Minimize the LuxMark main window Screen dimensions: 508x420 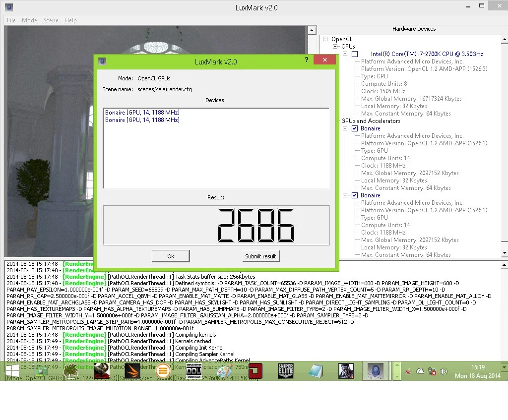468,6
